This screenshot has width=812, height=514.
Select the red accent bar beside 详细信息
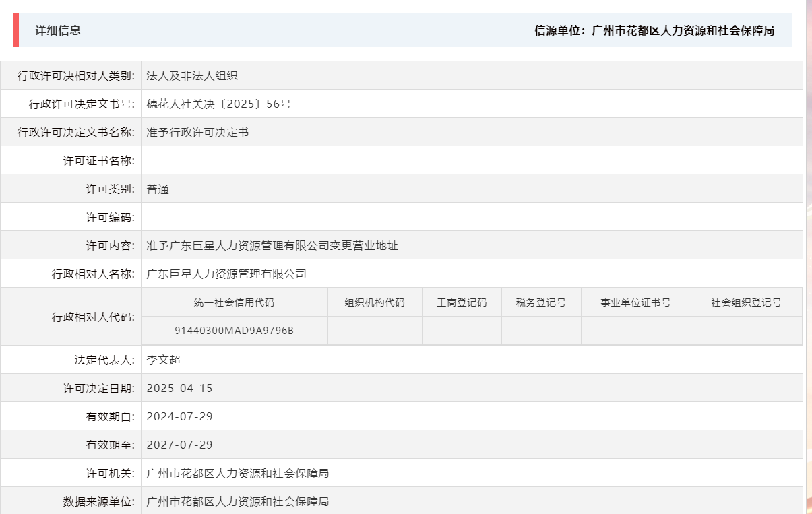point(15,30)
